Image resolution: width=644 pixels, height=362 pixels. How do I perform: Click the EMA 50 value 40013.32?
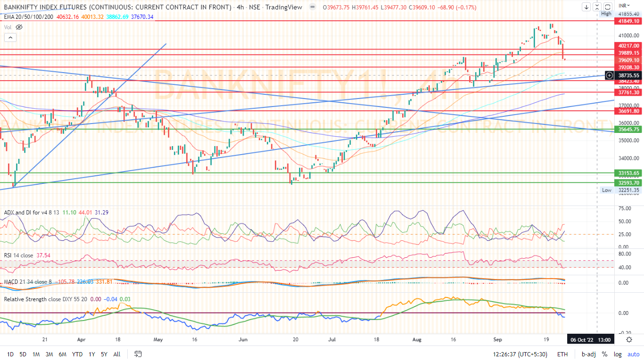[92, 16]
